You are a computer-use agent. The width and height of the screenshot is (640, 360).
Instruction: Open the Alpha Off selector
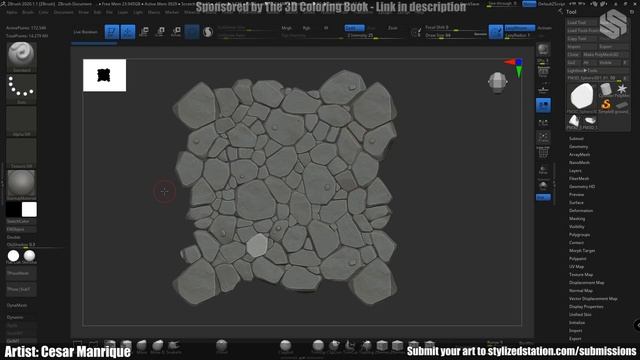[x=21, y=121]
